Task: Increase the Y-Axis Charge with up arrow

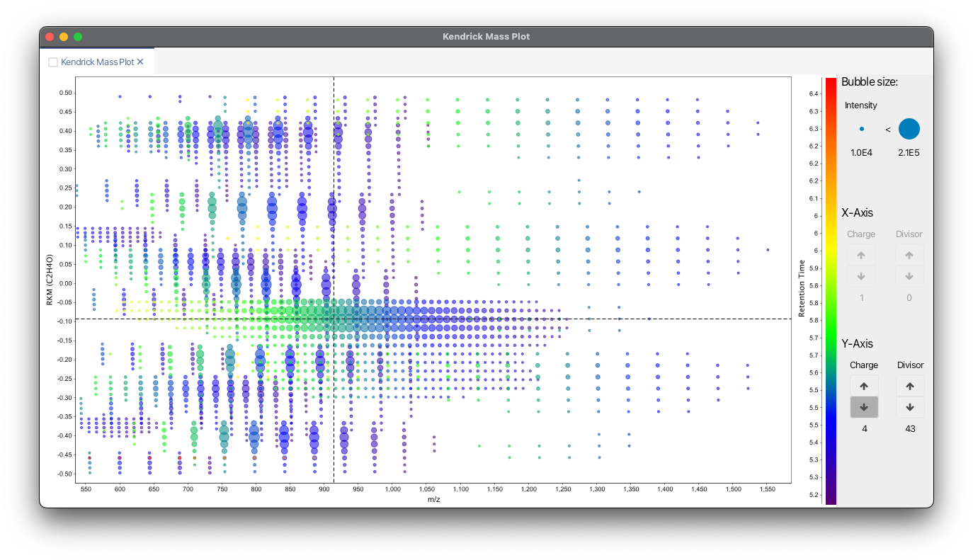Action: [864, 386]
